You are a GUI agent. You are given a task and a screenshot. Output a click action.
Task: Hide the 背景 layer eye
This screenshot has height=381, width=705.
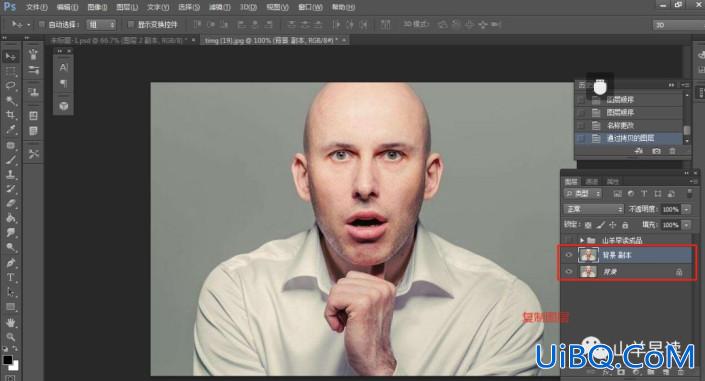569,271
